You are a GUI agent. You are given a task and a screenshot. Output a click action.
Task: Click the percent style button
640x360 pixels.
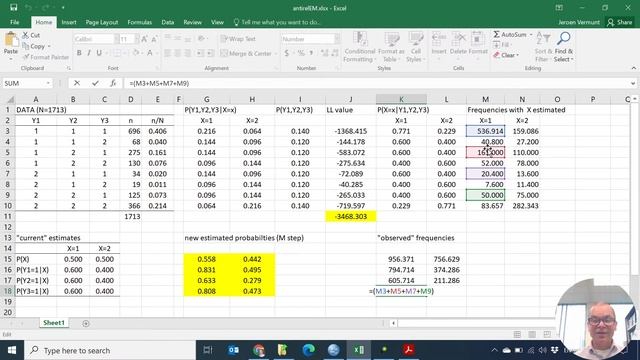tap(301, 53)
